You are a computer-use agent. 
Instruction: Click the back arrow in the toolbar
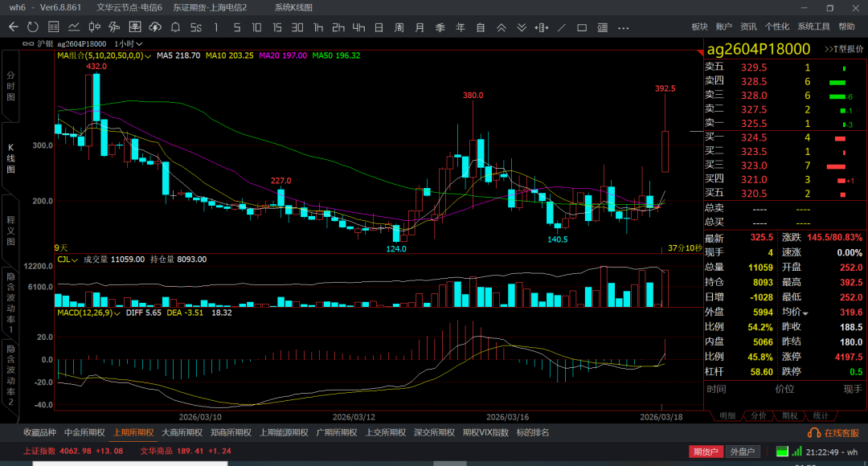coord(13,27)
